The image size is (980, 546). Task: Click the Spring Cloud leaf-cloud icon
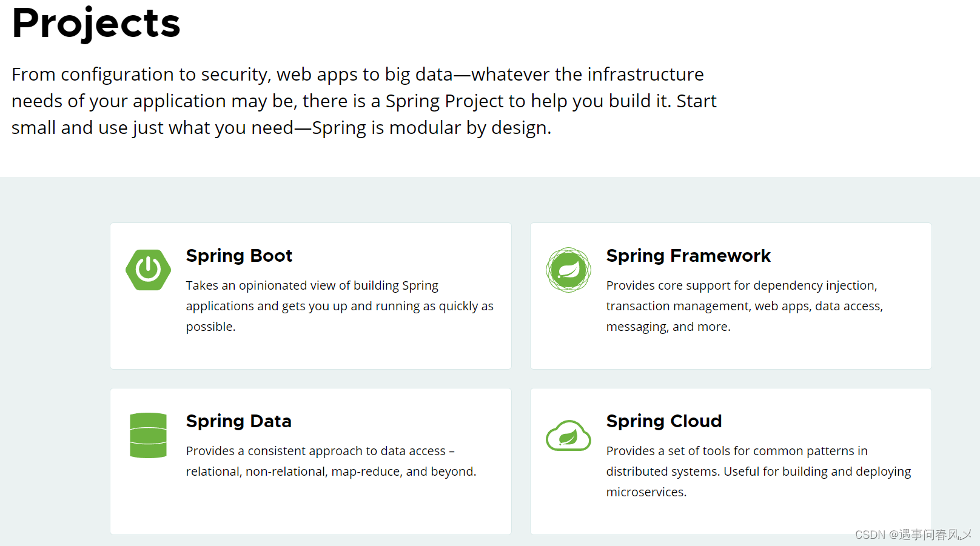click(x=568, y=435)
